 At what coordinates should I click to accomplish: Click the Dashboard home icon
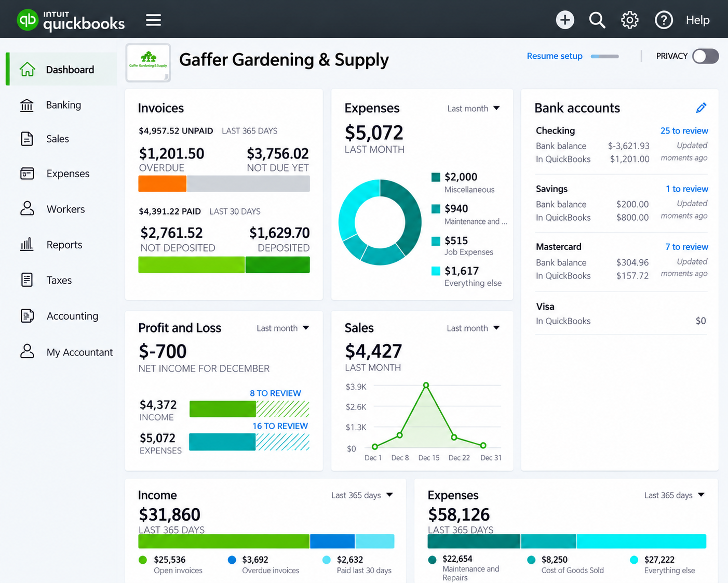coord(28,69)
